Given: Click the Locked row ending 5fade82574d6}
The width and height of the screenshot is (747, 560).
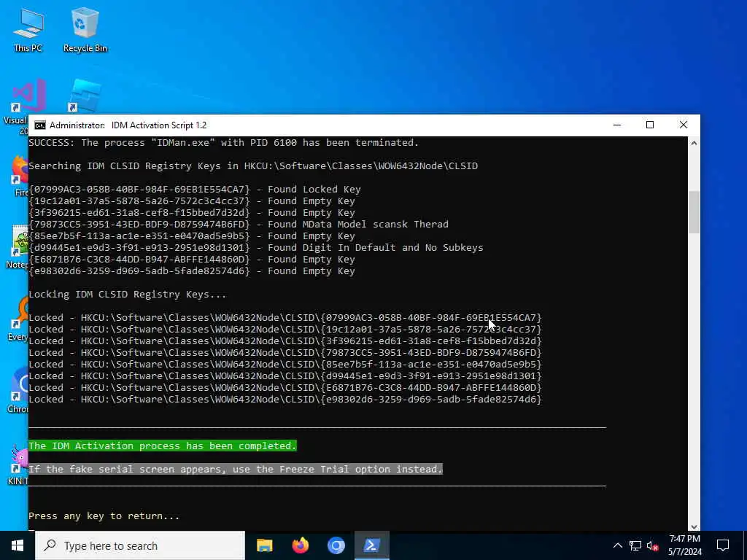Looking at the screenshot, I should tap(285, 399).
